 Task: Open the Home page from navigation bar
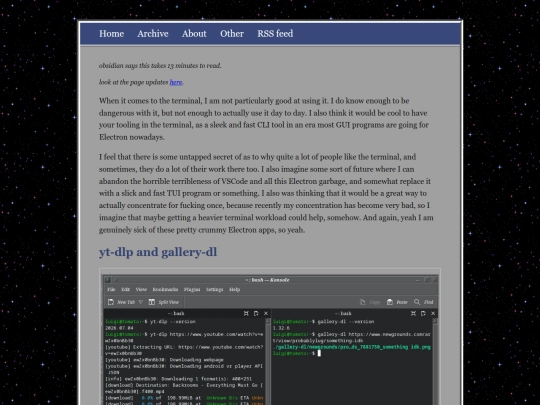click(x=112, y=34)
